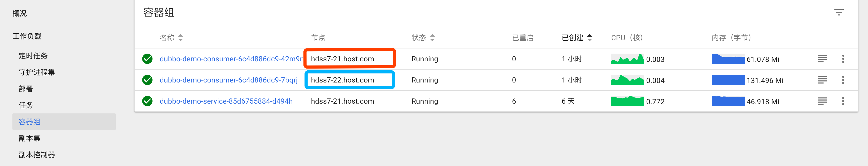Sort pods by 名称 column
The width and height of the screenshot is (868, 166).
pos(171,38)
